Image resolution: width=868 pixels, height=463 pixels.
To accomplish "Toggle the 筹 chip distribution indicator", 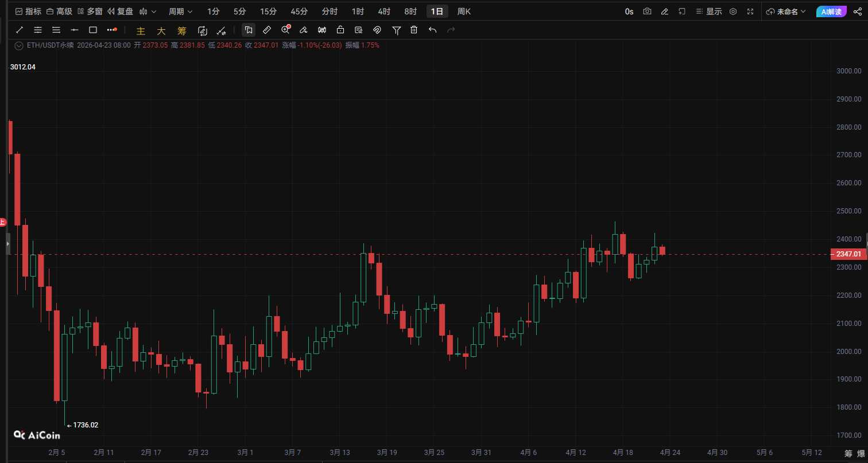I will point(182,30).
